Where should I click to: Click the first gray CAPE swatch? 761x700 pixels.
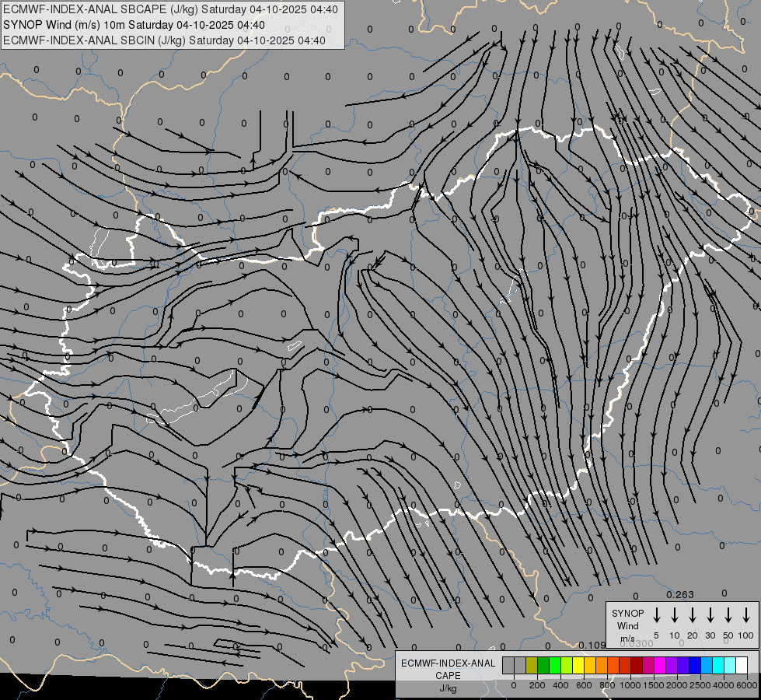[508, 665]
